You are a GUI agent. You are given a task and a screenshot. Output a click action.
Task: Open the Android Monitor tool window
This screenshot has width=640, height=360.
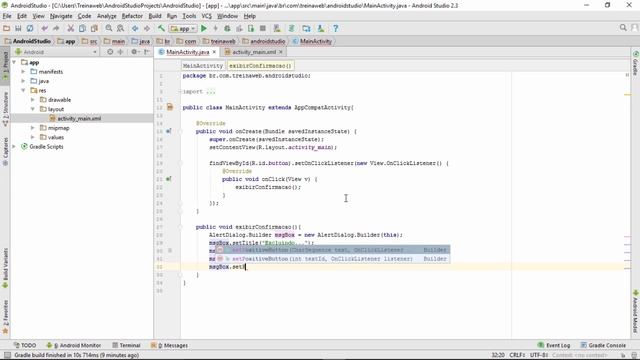[x=74, y=345]
